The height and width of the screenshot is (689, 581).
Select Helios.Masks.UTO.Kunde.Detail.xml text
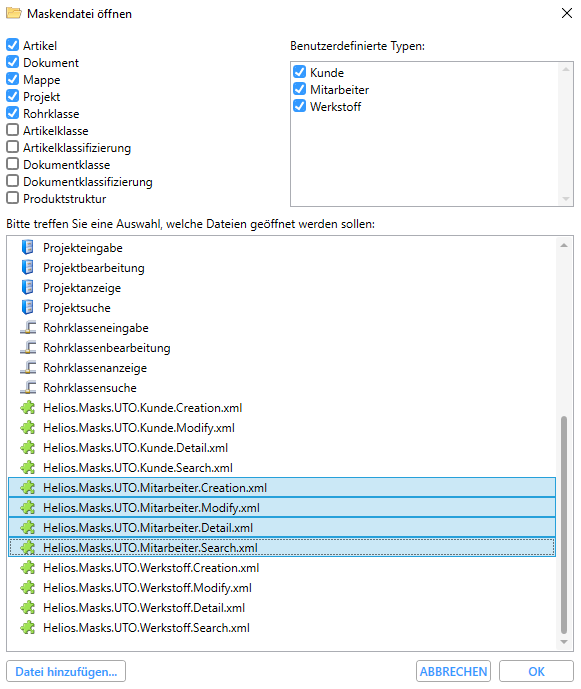pyautogui.click(x=135, y=448)
